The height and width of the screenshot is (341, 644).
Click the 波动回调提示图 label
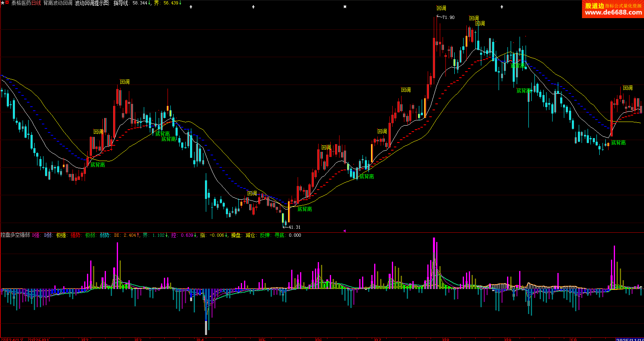[x=92, y=3]
